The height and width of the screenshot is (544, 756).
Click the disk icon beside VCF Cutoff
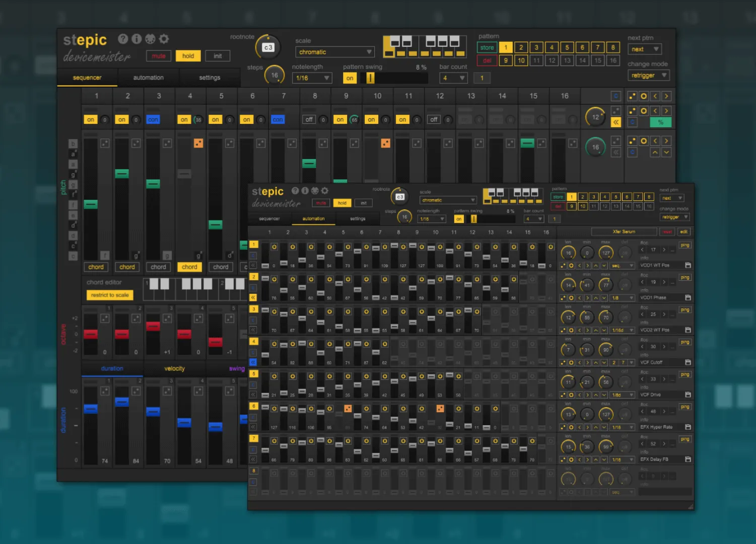click(688, 362)
